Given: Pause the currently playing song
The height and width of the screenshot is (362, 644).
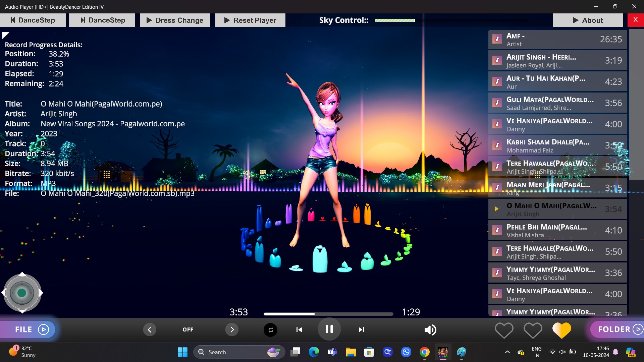Looking at the screenshot, I should [x=329, y=329].
